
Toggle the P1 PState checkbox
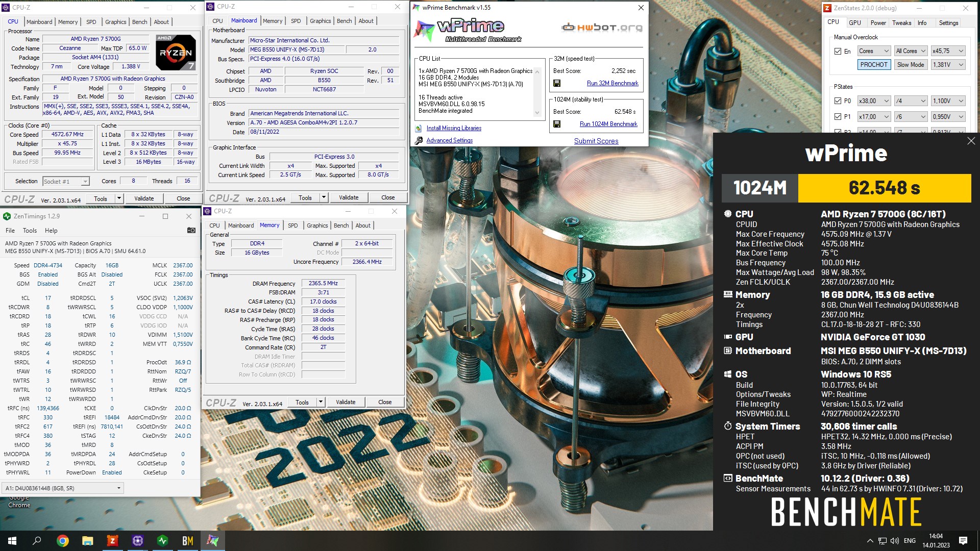[x=838, y=117]
